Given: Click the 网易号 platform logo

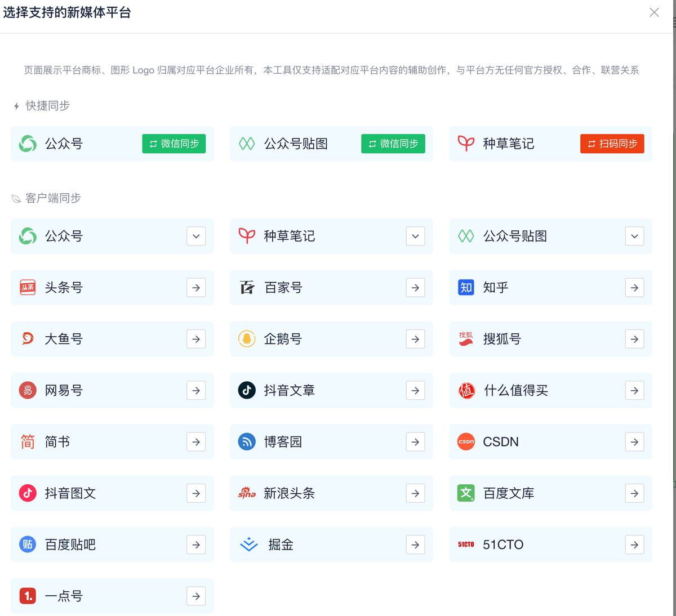Looking at the screenshot, I should tap(28, 390).
